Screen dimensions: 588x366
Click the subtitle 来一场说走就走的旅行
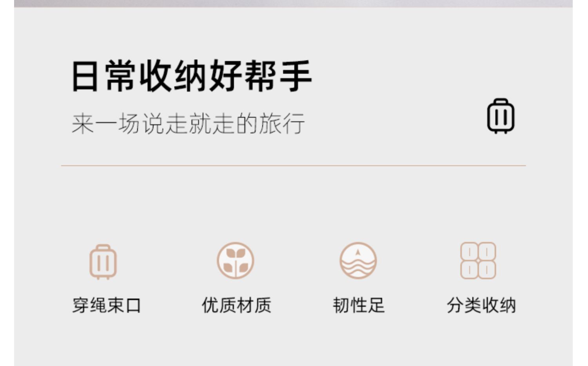[188, 124]
